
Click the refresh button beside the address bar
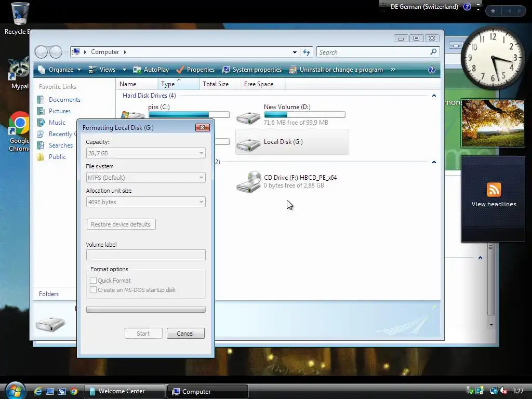[307, 52]
